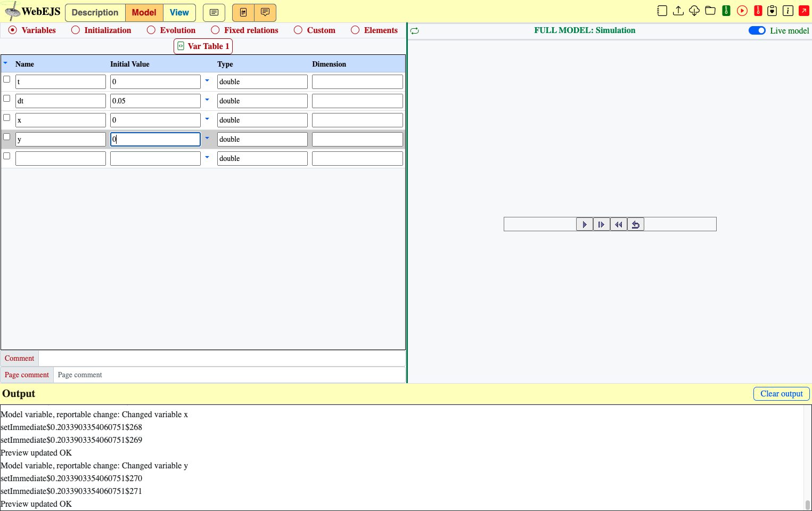Viewport: 812px width, 511px height.
Task: Select the Elements radio button
Action: 355,30
